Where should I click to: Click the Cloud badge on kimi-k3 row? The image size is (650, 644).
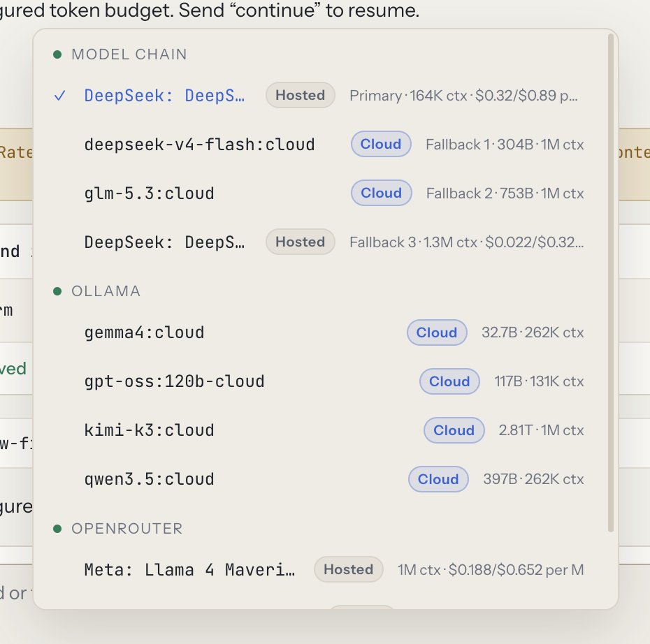point(454,430)
